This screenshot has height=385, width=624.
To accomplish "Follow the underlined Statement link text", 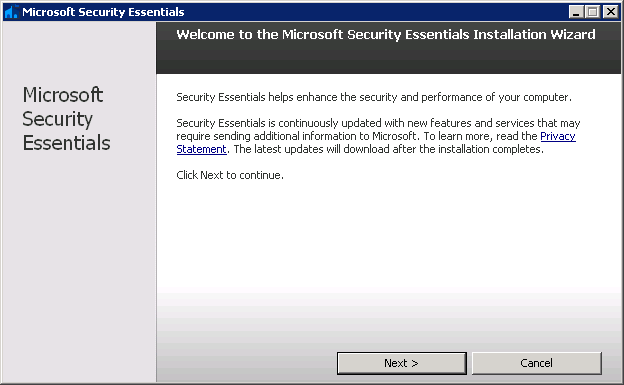I will [x=201, y=149].
